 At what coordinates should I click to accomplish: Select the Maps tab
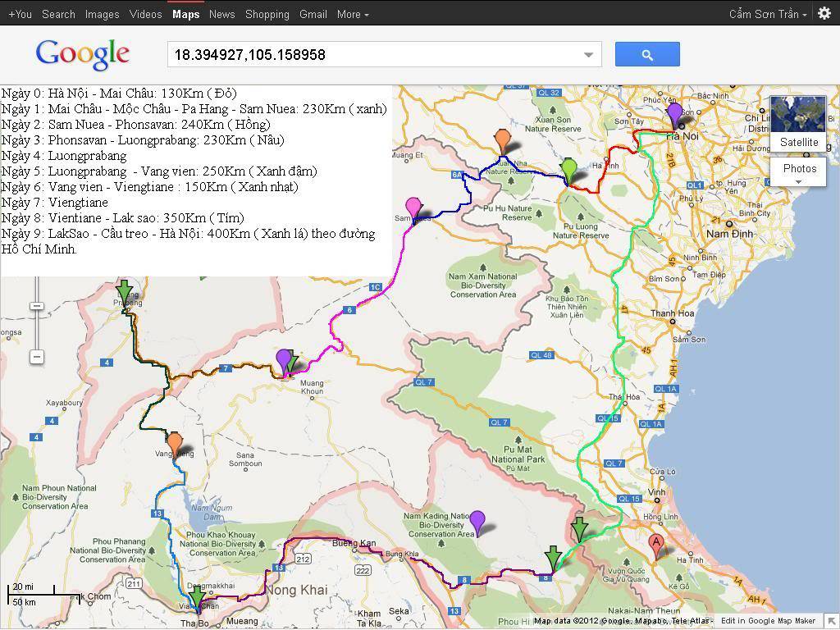pyautogui.click(x=186, y=15)
